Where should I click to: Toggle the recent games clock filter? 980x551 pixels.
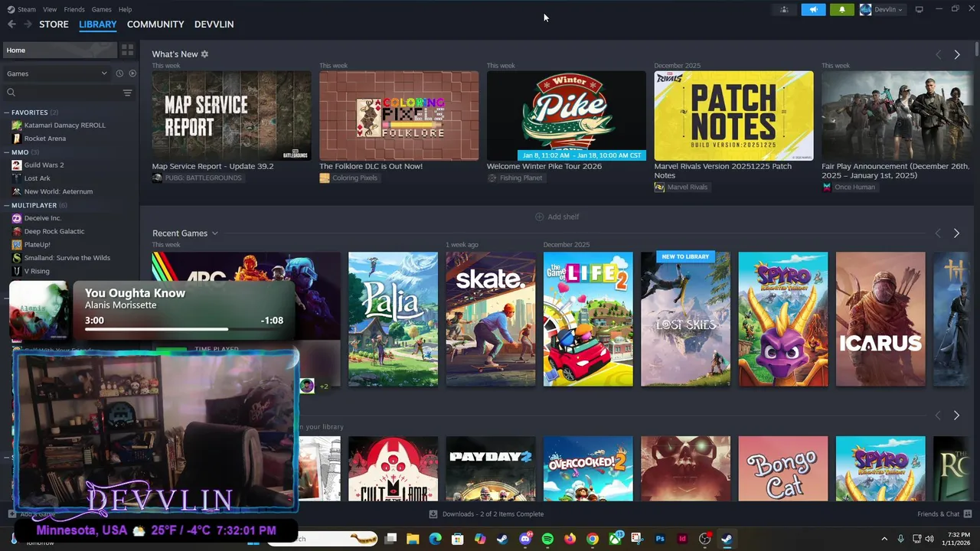(x=119, y=73)
